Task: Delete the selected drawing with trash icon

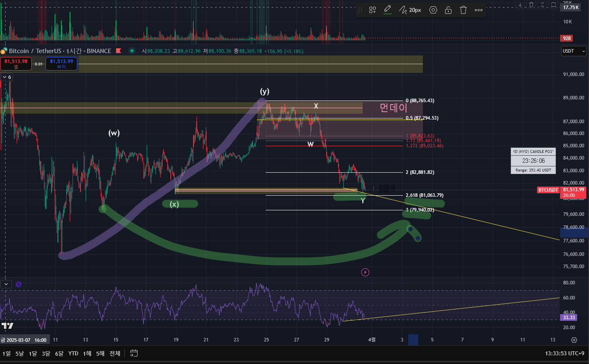Action: 463,10
